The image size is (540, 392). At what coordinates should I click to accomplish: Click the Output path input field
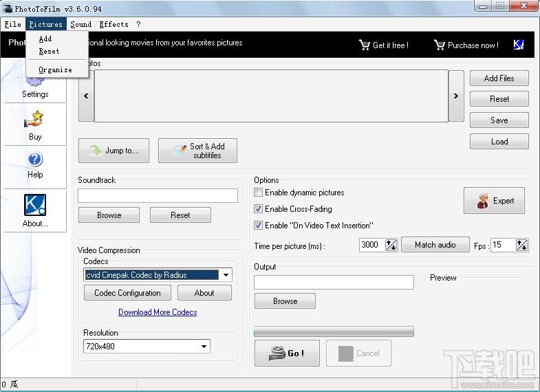pyautogui.click(x=334, y=282)
